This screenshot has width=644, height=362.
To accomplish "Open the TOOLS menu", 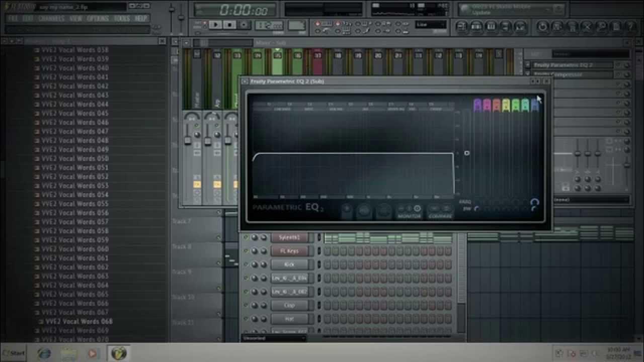I will click(121, 18).
